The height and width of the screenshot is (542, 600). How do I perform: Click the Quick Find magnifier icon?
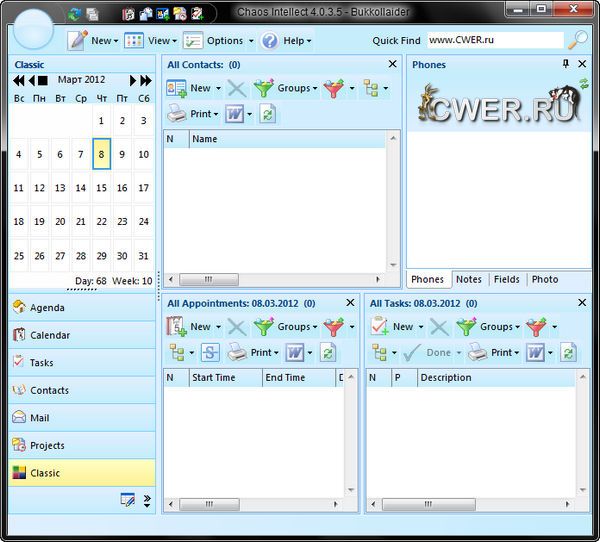[577, 41]
